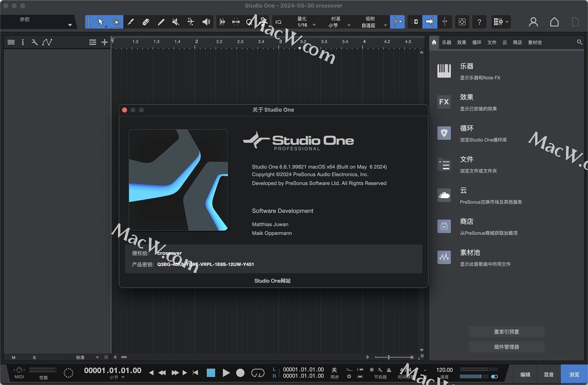This screenshot has width=588, height=385.
Task: Open the 素材池 pool waveform icon
Action: coord(444,257)
